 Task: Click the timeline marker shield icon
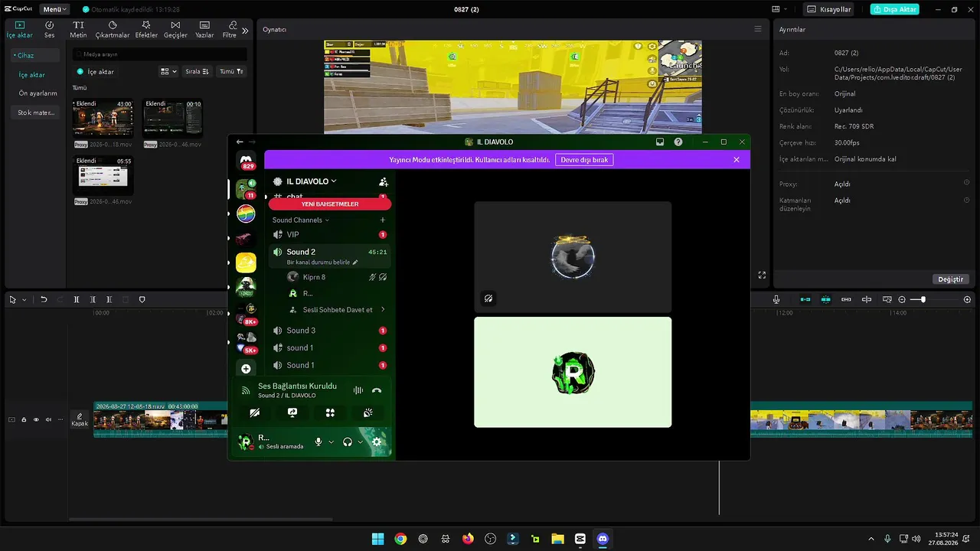(x=142, y=299)
